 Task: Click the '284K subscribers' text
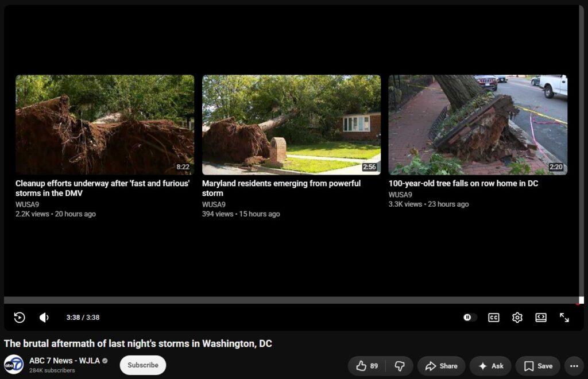click(52, 370)
